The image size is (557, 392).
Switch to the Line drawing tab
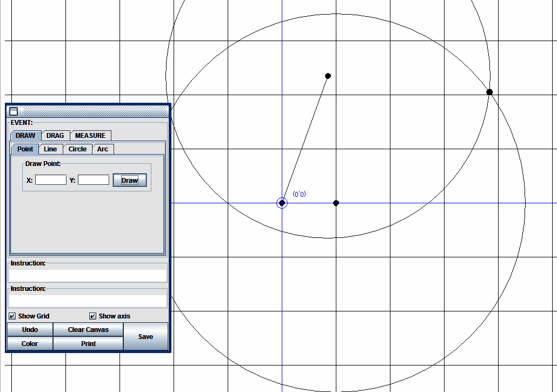(x=50, y=149)
